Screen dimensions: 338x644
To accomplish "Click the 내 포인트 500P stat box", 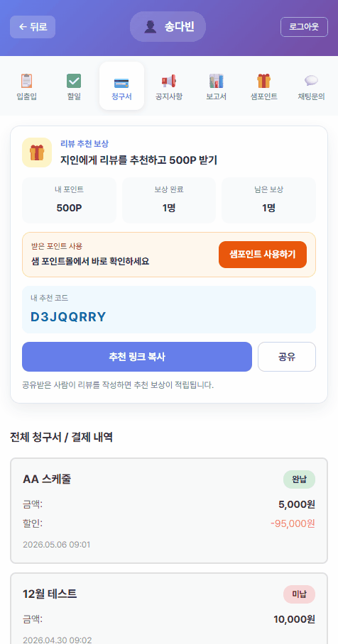I will [69, 201].
